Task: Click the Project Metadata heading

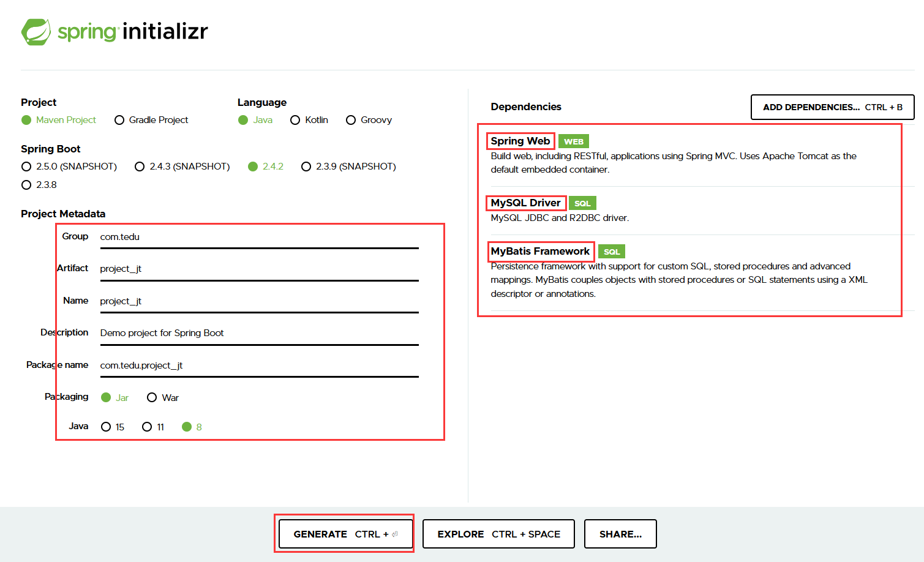Action: (x=63, y=214)
